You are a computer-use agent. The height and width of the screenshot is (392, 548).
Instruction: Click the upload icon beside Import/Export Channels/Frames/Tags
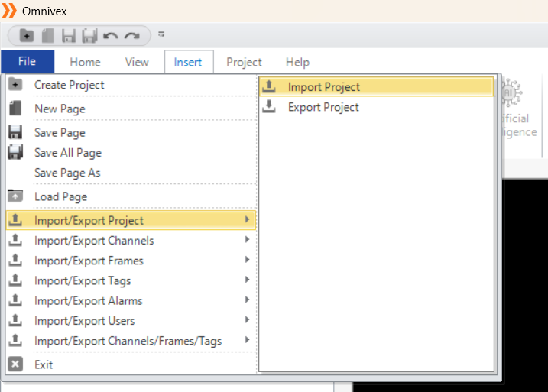pyautogui.click(x=15, y=340)
